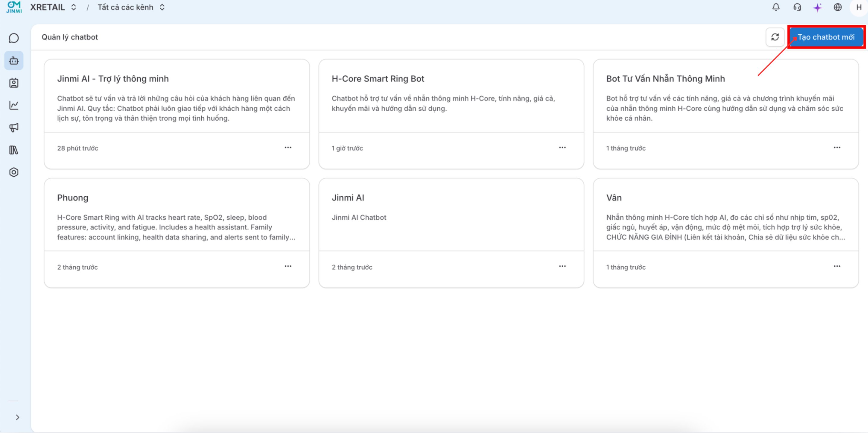Click the Quản lý chatbot heading
Viewport: 868px width, 433px height.
click(70, 37)
